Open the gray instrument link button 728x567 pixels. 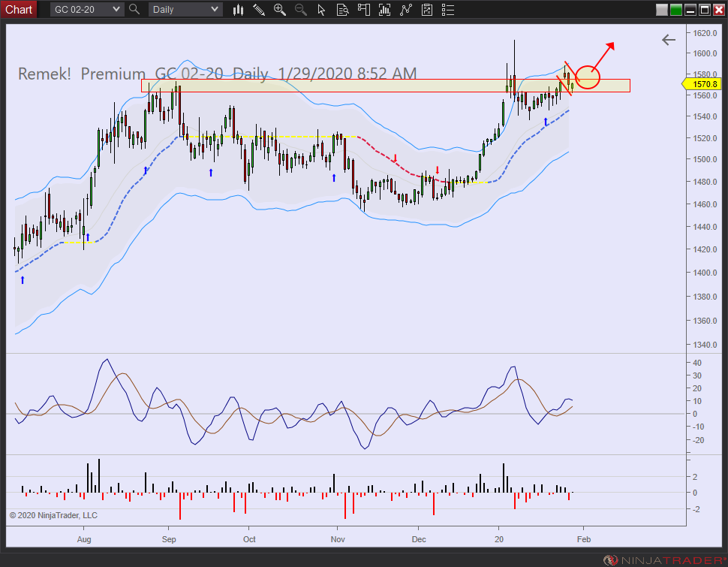(662, 9)
